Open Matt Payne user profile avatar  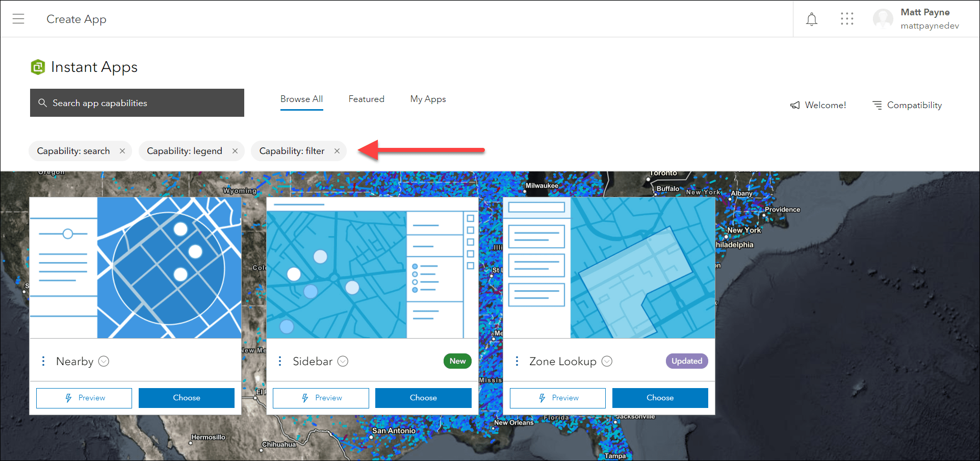[883, 19]
